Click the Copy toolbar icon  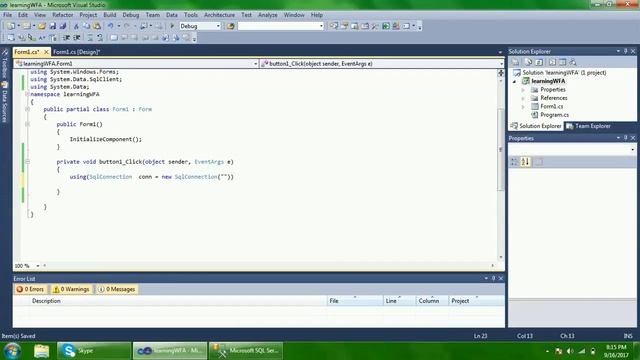click(87, 26)
